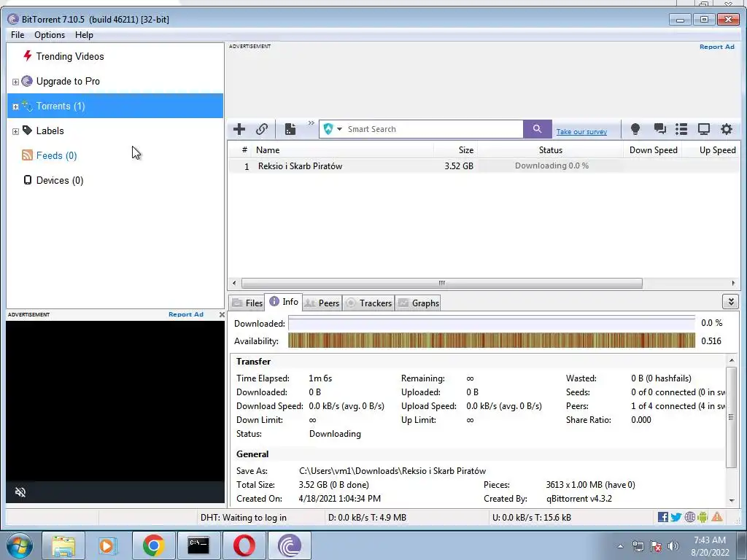The width and height of the screenshot is (747, 560).
Task: Click the Devices phone icon
Action: click(28, 179)
